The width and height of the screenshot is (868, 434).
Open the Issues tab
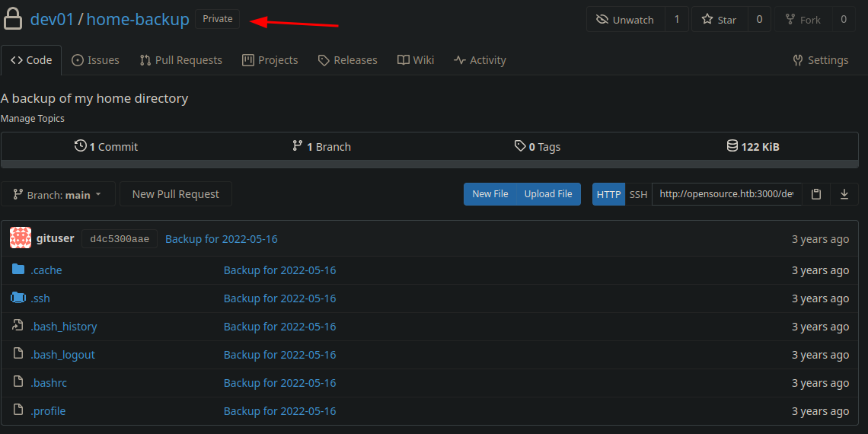(x=96, y=60)
